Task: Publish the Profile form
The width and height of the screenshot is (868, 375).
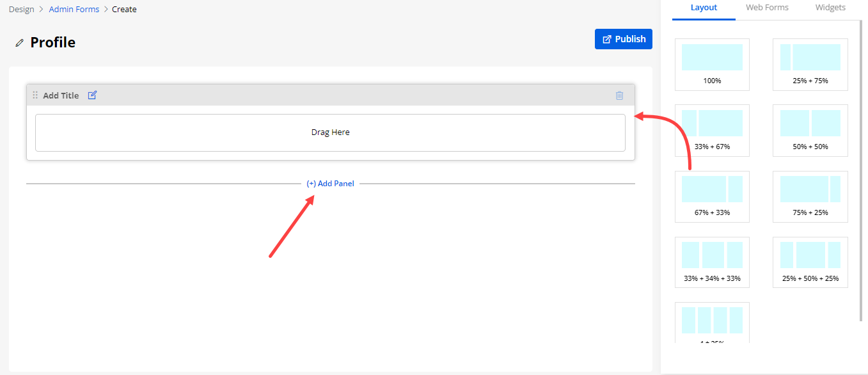Action: 623,39
